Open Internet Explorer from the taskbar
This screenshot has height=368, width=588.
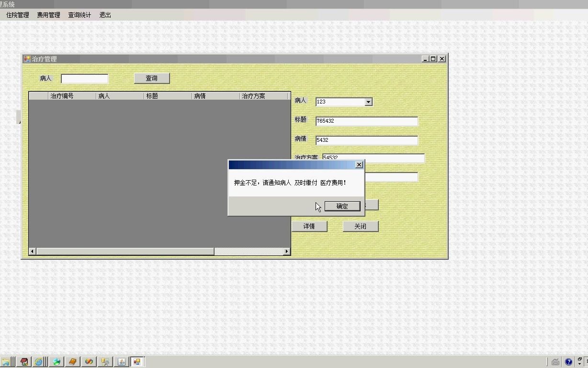(39, 361)
